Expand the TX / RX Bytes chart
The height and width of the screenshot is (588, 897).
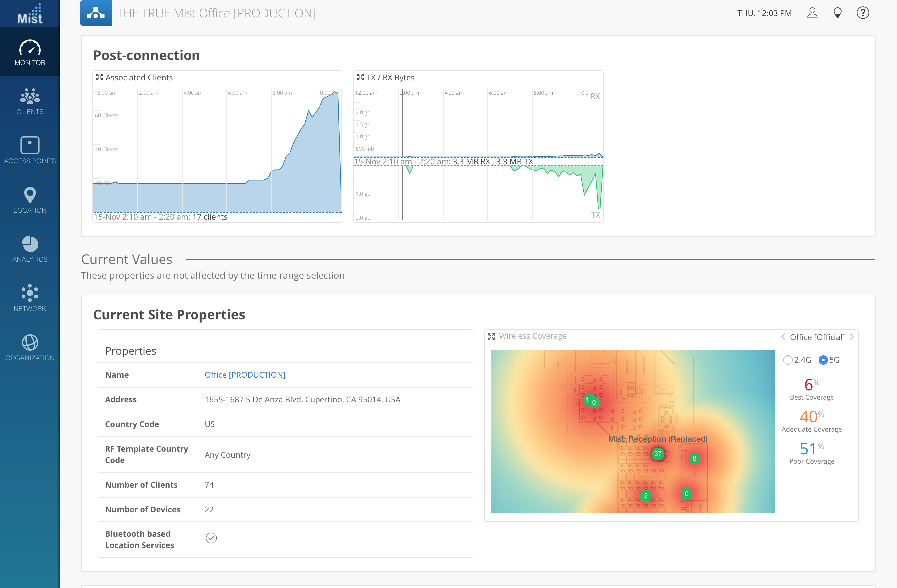pos(360,77)
